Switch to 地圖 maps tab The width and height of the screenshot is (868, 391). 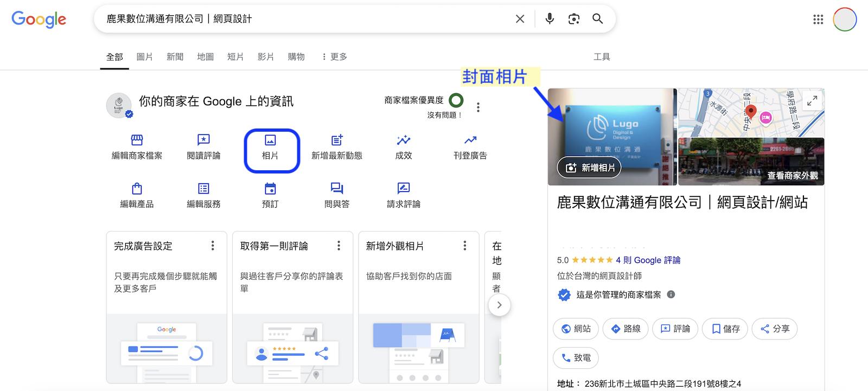(x=205, y=57)
